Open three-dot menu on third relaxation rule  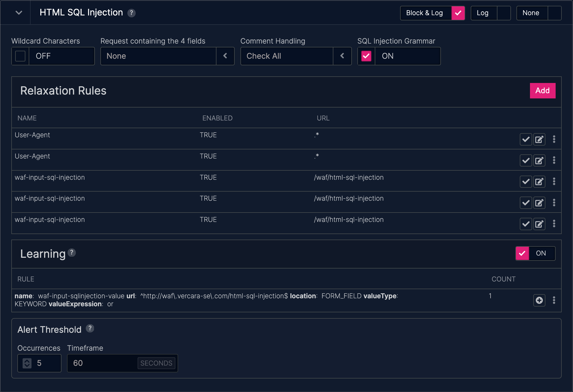click(x=554, y=181)
